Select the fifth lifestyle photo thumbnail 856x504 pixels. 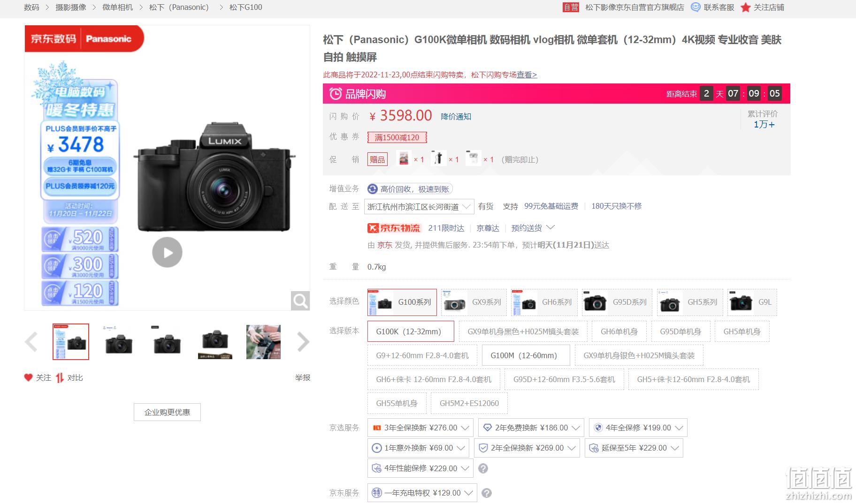[x=263, y=342]
